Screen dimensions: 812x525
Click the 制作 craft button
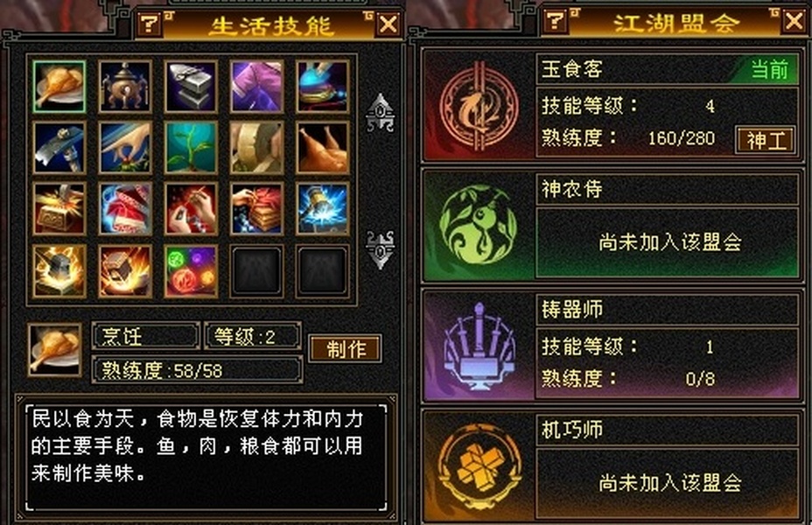coord(346,348)
